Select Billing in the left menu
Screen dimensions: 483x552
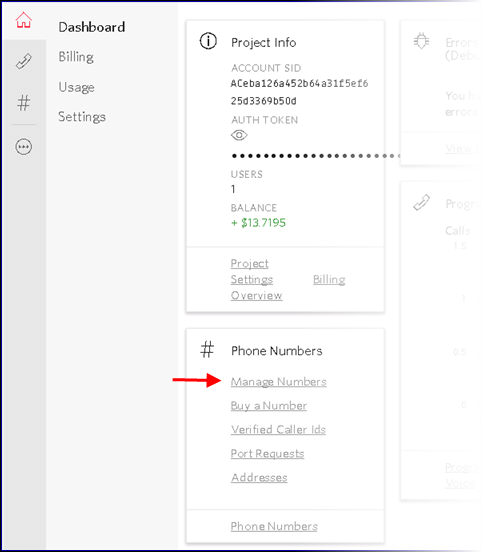(76, 57)
